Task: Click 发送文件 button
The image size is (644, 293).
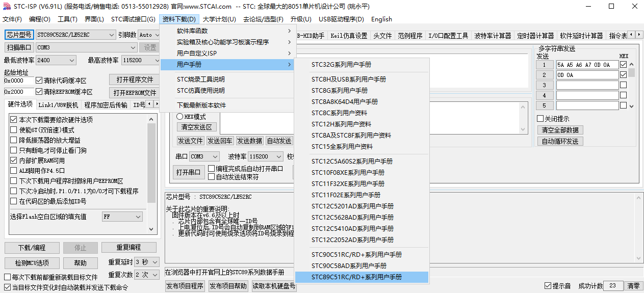Action: (x=190, y=141)
